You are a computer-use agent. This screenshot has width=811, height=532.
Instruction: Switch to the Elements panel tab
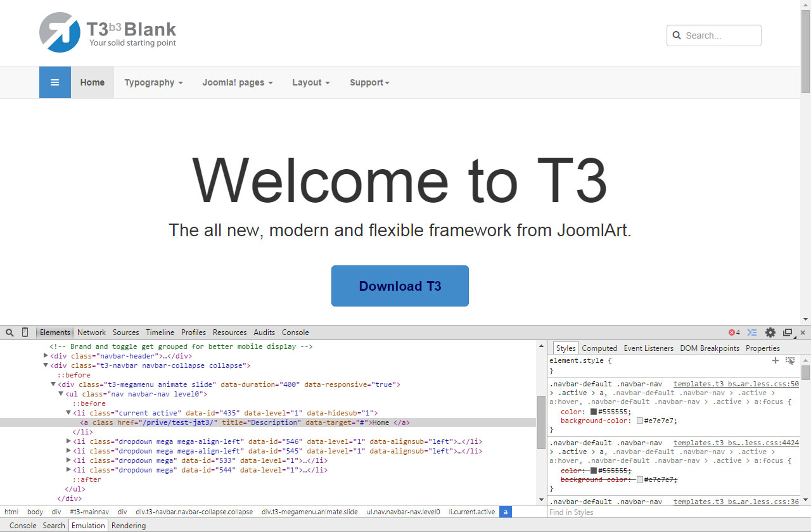pos(55,332)
